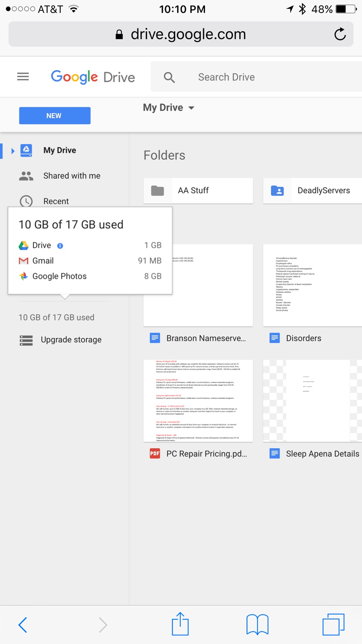Go back with Safari back arrow
This screenshot has height=644, width=362.
coord(23,625)
